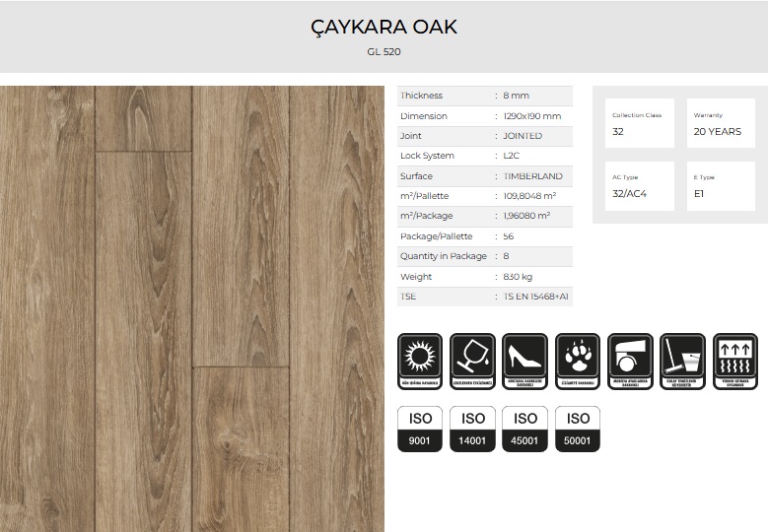This screenshot has width=768, height=532.
Task: Click the underfloor heating arrows icon
Action: point(734,361)
